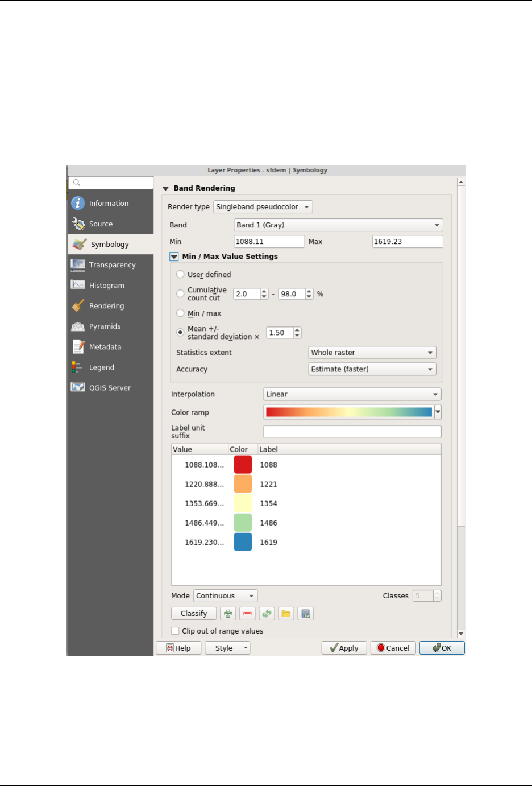Image resolution: width=532 pixels, height=786 pixels.
Task: Open the Color ramp dropdown arrow
Action: coord(438,412)
